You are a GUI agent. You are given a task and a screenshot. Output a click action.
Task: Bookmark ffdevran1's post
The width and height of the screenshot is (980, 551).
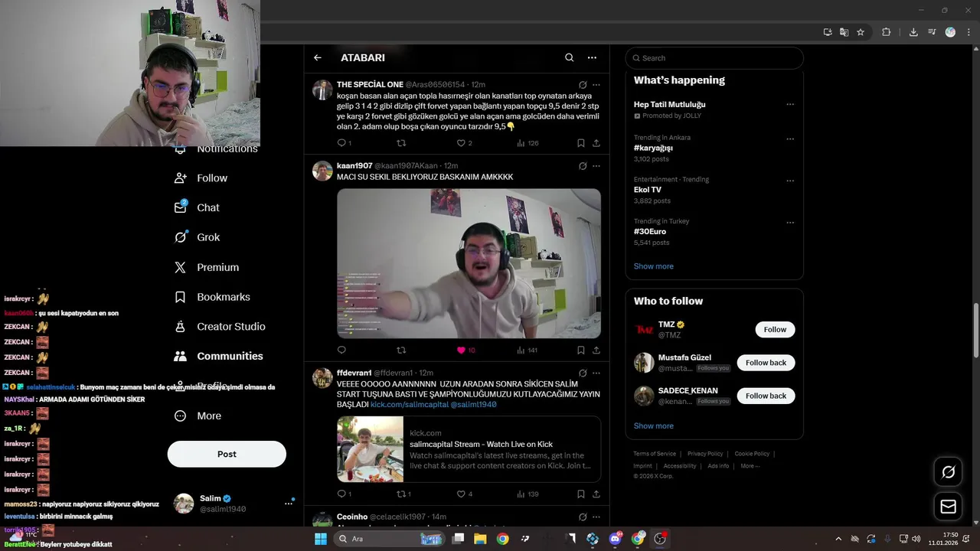pos(581,494)
